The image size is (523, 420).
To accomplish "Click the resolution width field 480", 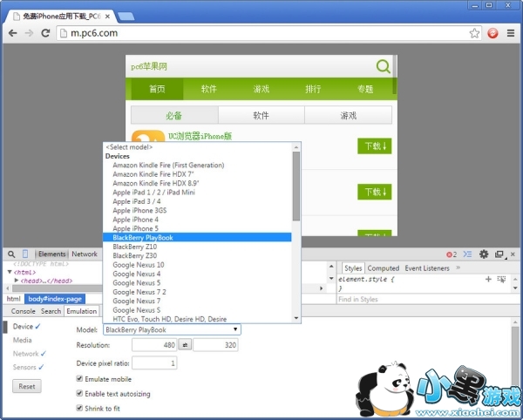I will [154, 345].
